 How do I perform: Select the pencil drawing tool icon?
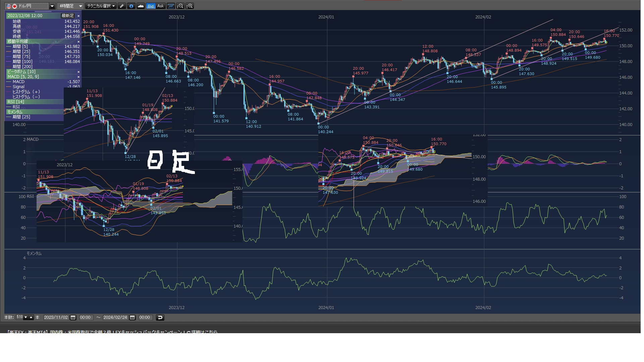point(122,6)
